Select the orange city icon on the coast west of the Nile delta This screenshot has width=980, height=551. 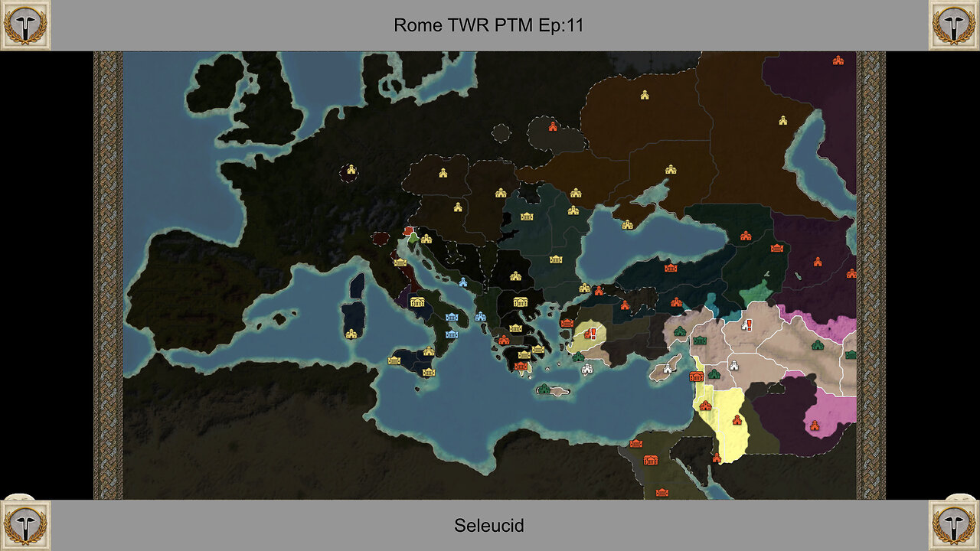tap(635, 443)
